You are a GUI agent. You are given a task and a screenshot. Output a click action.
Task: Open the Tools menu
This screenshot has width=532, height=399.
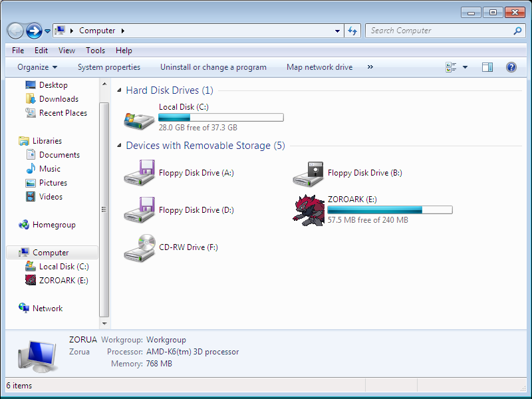coord(95,51)
